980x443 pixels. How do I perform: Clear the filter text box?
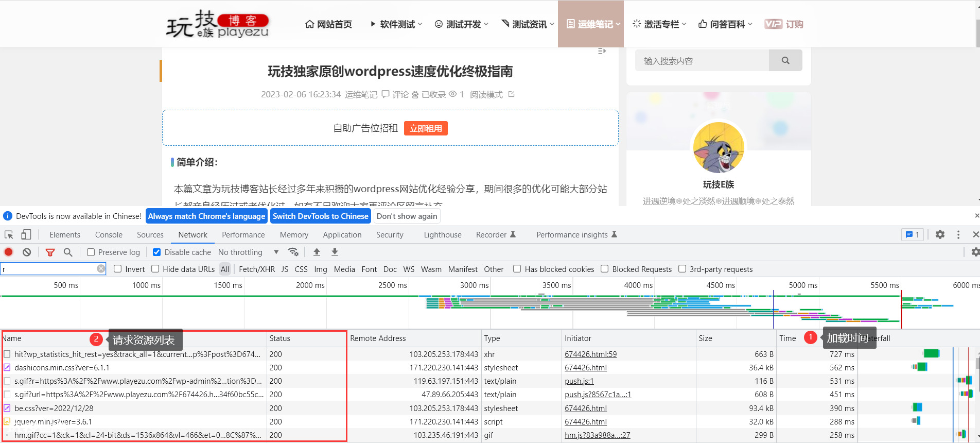[x=101, y=268]
